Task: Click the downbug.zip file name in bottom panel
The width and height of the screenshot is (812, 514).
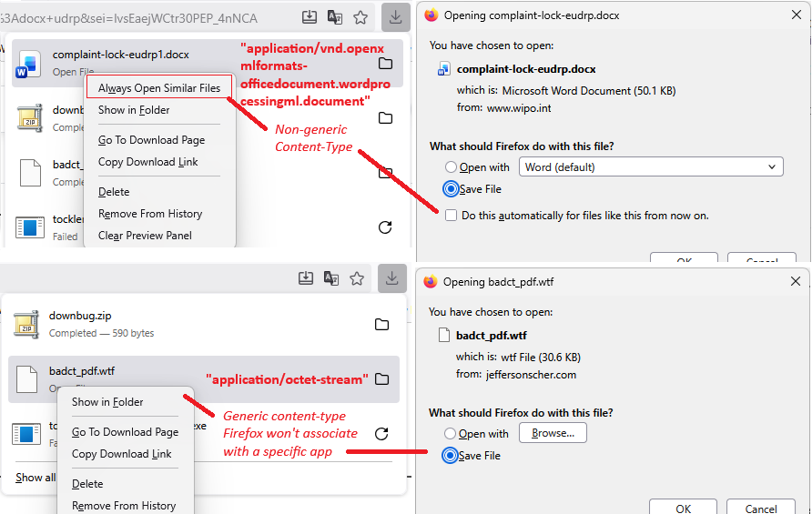Action: tap(80, 316)
